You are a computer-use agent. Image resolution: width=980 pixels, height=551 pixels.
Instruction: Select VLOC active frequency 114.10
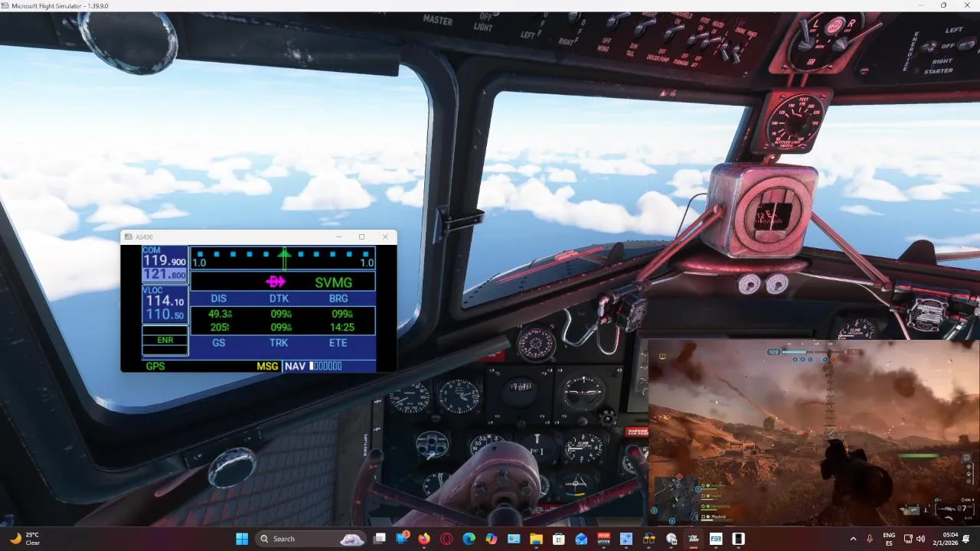coord(165,302)
